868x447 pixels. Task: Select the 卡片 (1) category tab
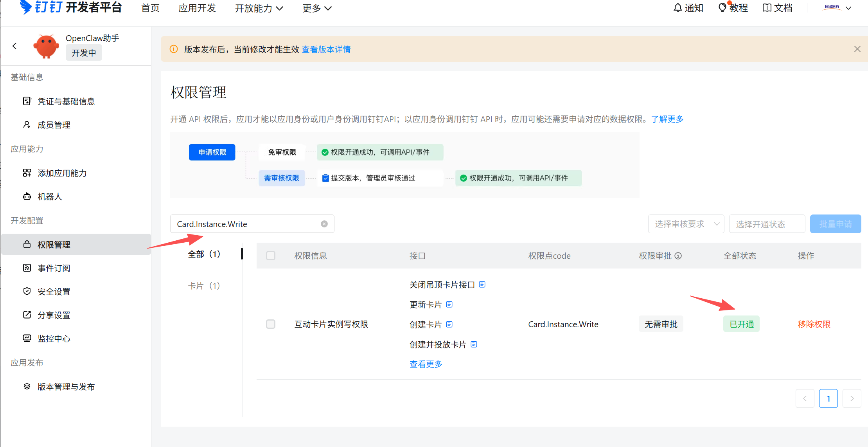coord(204,286)
